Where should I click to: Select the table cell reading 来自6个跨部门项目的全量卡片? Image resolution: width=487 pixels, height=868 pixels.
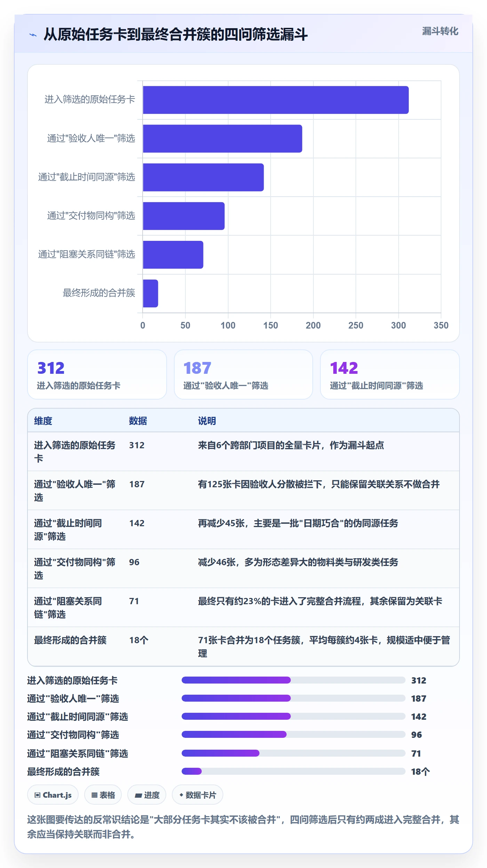point(291,445)
